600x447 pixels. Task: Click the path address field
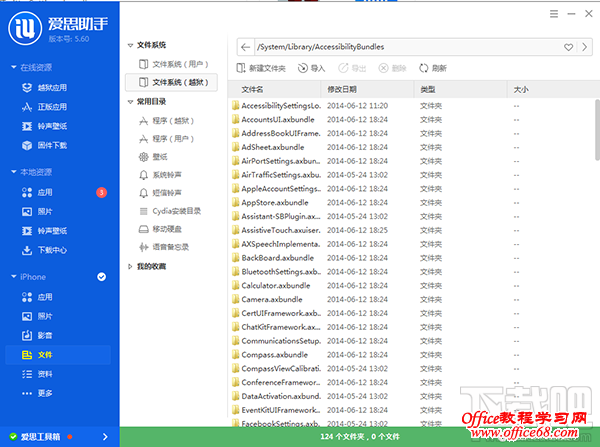tap(408, 47)
